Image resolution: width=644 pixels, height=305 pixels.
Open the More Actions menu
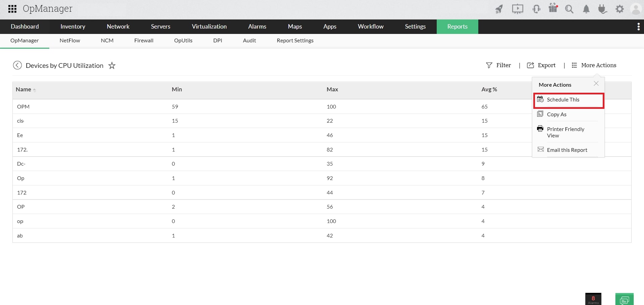(594, 65)
